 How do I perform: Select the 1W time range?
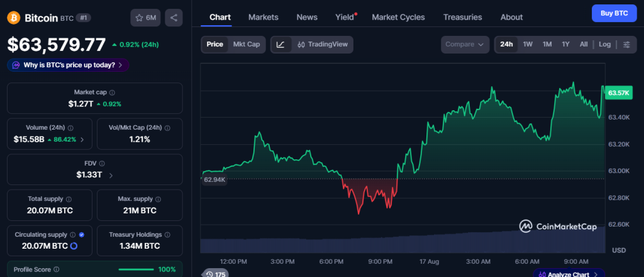point(528,45)
